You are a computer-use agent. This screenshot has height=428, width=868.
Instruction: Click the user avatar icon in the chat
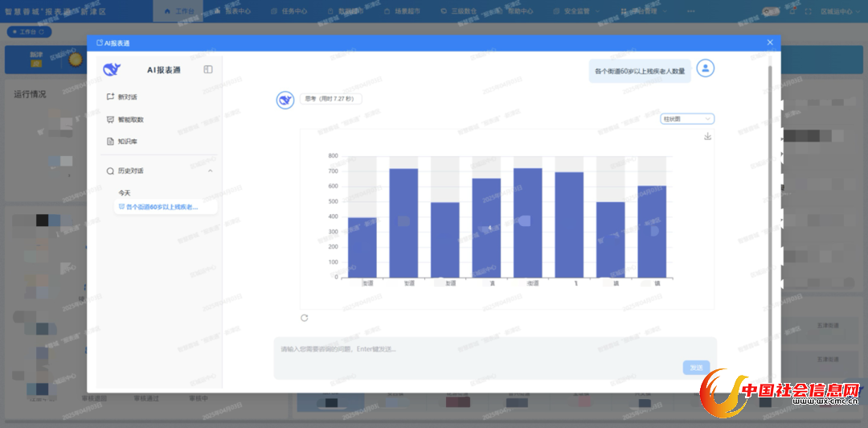click(x=705, y=68)
